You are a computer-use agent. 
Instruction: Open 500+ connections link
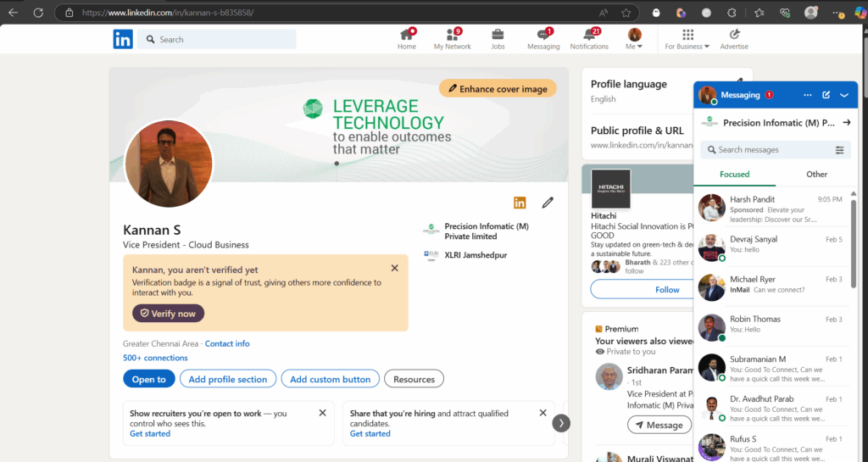[155, 358]
